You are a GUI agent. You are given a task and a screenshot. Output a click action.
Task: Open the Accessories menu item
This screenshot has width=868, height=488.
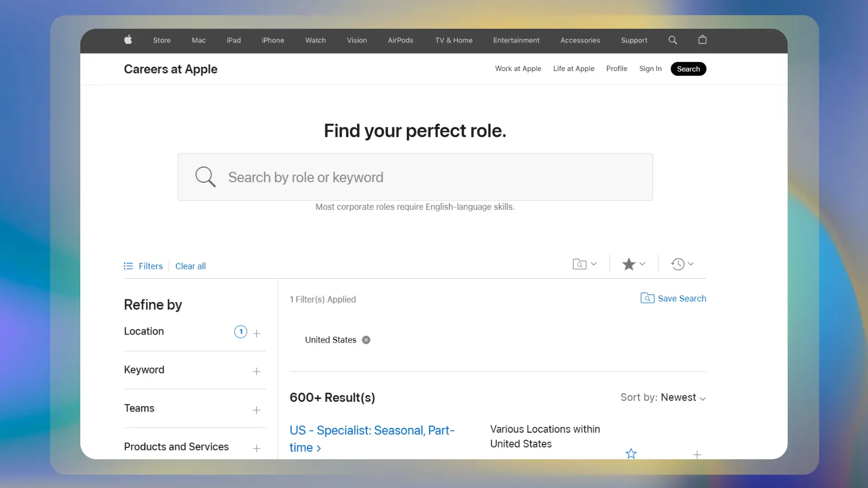coord(580,40)
